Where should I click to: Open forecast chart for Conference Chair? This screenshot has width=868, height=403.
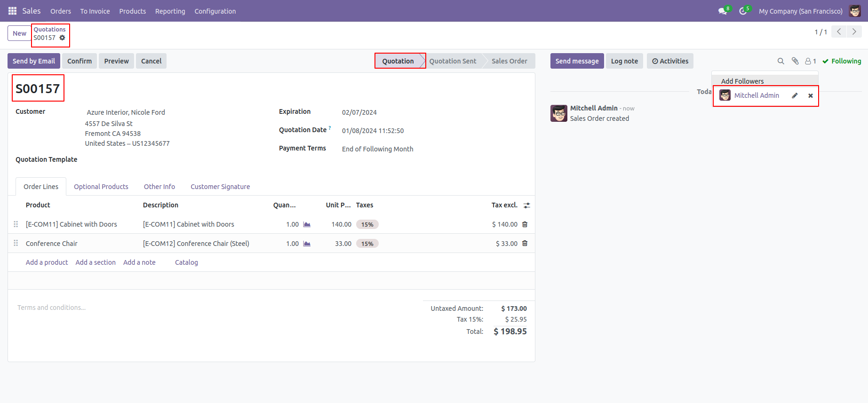(307, 244)
